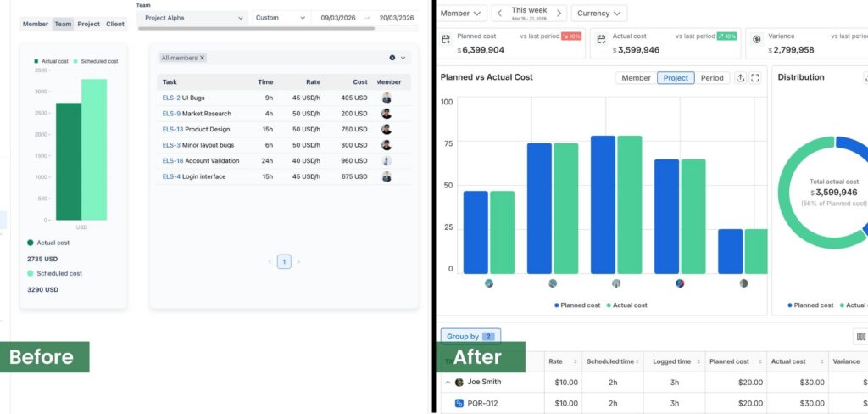Image resolution: width=868 pixels, height=414 pixels.
Task: Click the red 10% trend badge on Planned cost
Action: [571, 36]
